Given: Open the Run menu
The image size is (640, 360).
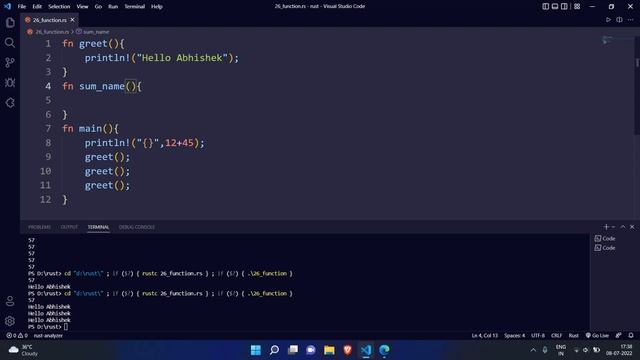Looking at the screenshot, I should click(113, 6).
